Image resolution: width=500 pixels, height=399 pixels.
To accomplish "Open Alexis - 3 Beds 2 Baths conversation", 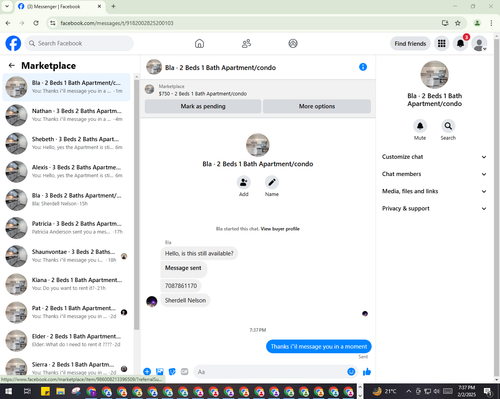I will [66, 171].
